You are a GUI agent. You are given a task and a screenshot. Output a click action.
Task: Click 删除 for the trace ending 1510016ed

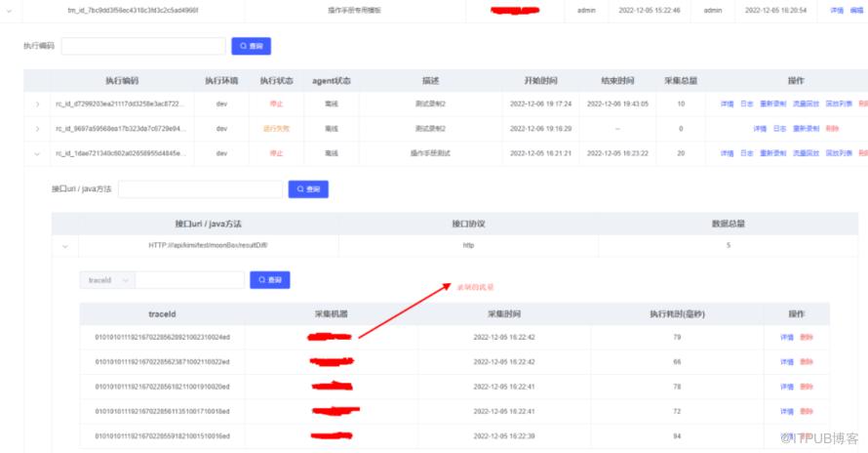click(x=807, y=436)
